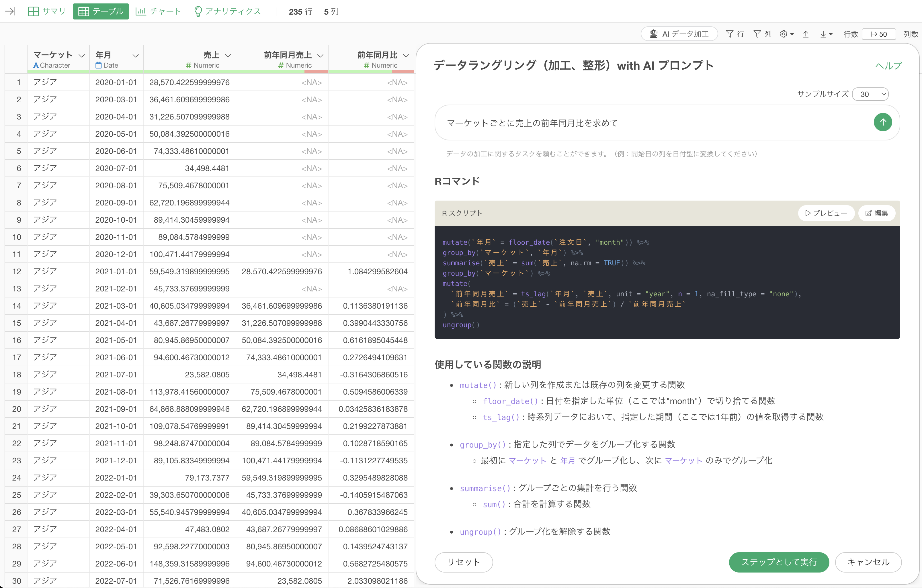This screenshot has width=922, height=588.
Task: Click the 列数 label in toolbar
Action: [911, 34]
